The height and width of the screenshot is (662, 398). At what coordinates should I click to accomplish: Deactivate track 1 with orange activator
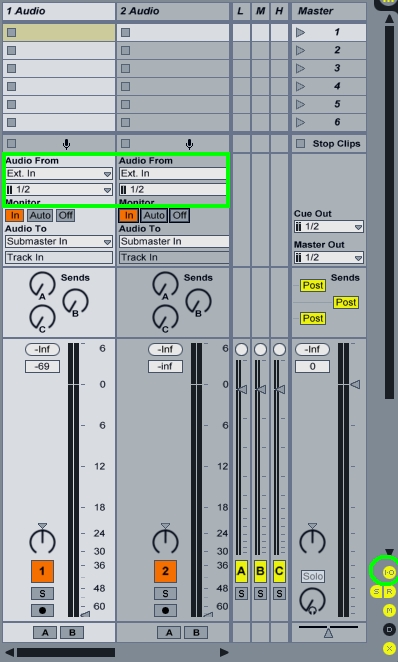tap(42, 571)
